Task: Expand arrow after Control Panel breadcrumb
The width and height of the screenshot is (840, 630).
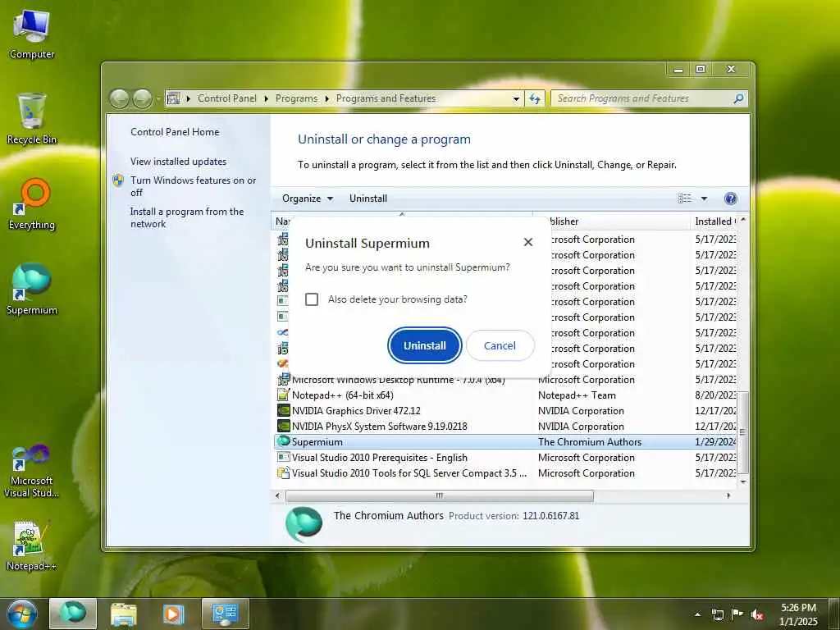Action: 267,98
